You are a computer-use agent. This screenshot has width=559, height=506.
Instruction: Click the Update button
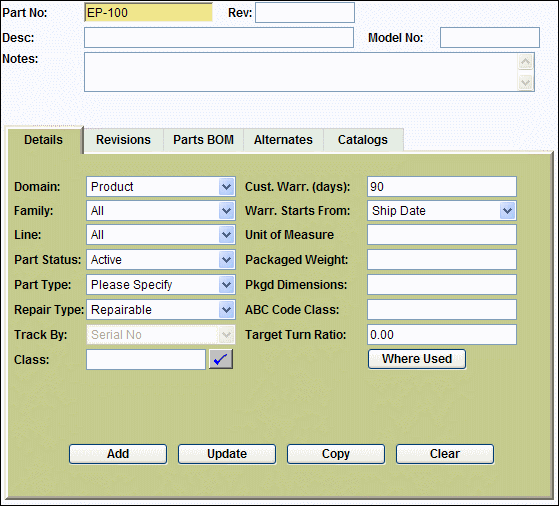[227, 454]
